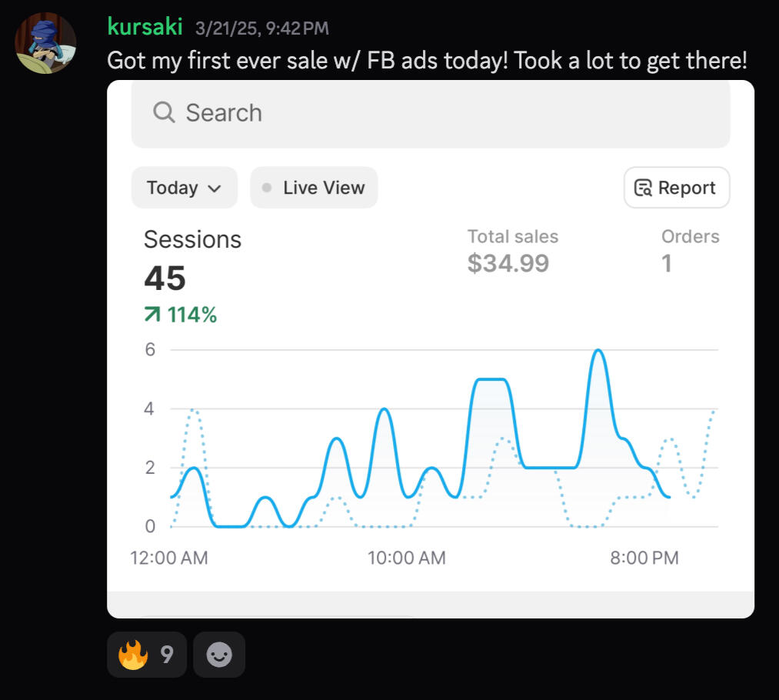Click the message timestamp 3/21/25, 9:42 PM
The width and height of the screenshot is (779, 700).
(x=261, y=28)
